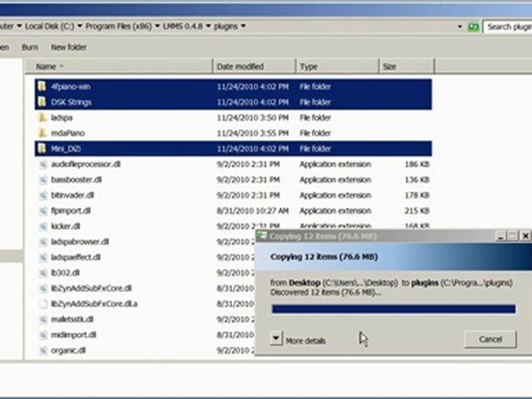Click the mdaPiano folder name
532x399 pixels.
[68, 133]
